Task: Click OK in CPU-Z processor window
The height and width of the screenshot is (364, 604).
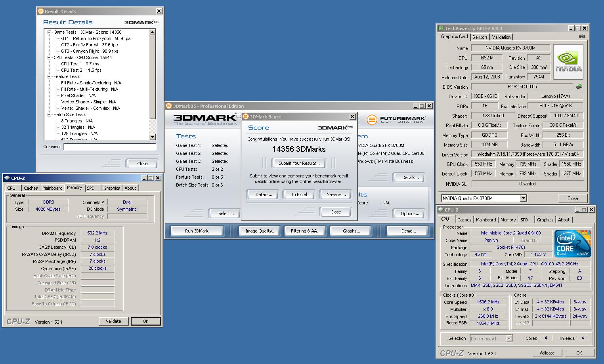Action: pos(579,353)
